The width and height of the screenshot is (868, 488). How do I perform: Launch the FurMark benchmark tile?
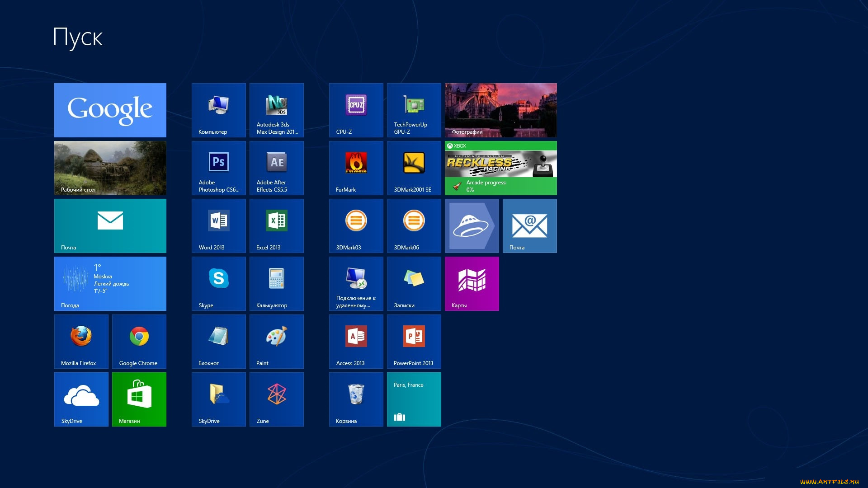pos(356,168)
